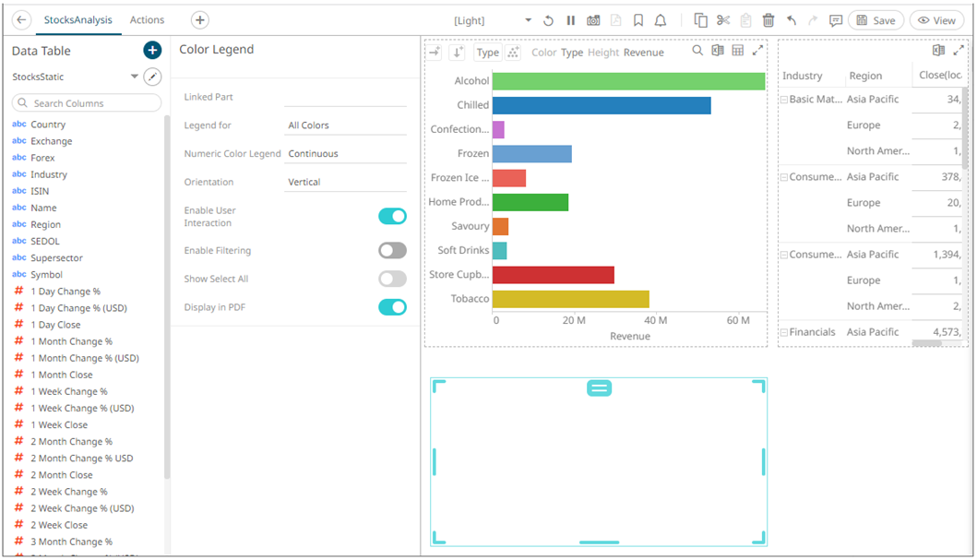Viewport: 977px width, 560px height.
Task: Switch to the Actions tab
Action: point(147,20)
